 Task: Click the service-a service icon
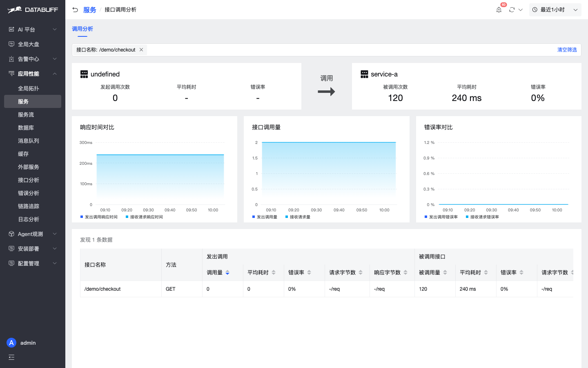tap(364, 74)
